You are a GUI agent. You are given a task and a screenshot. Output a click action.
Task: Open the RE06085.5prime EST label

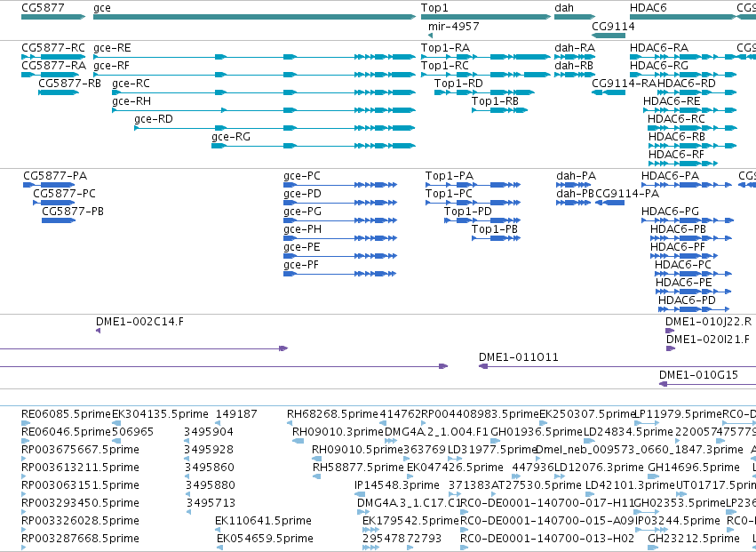(66, 414)
